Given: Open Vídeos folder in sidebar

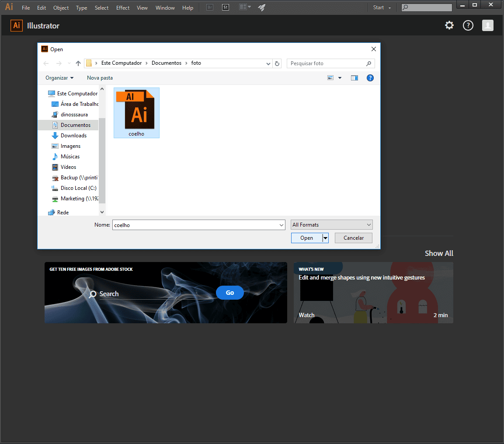Looking at the screenshot, I should click(x=64, y=167).
